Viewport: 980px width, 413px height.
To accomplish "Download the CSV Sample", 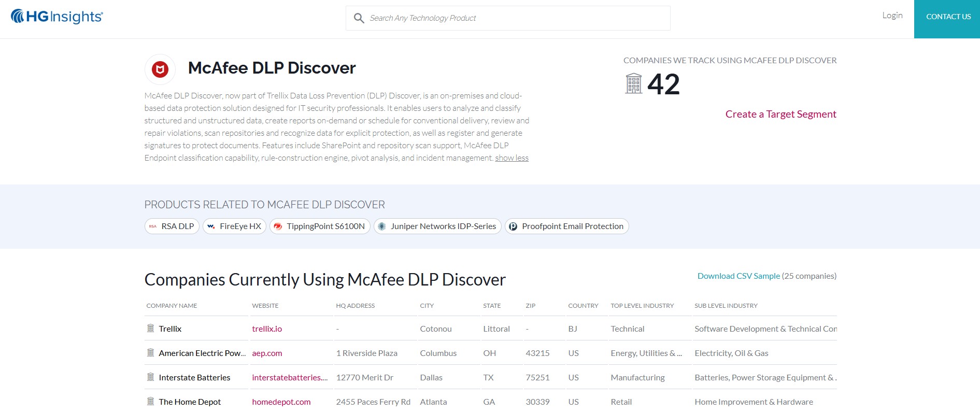I will 738,276.
